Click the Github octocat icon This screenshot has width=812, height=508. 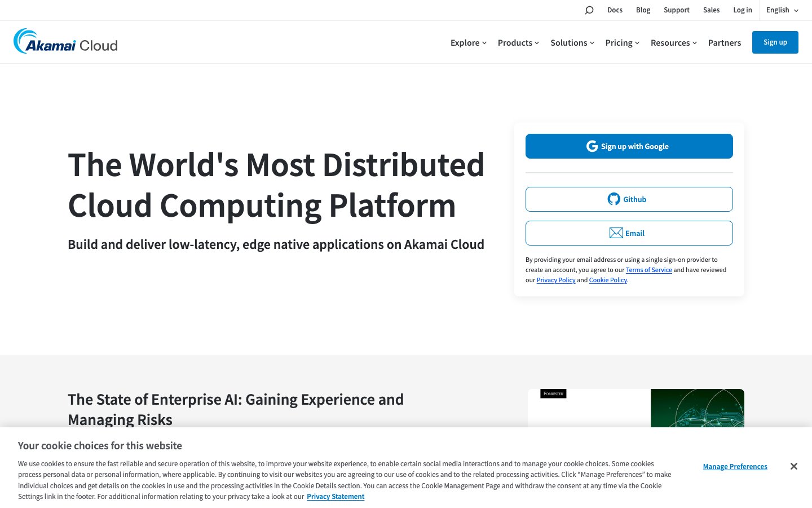[614, 199]
